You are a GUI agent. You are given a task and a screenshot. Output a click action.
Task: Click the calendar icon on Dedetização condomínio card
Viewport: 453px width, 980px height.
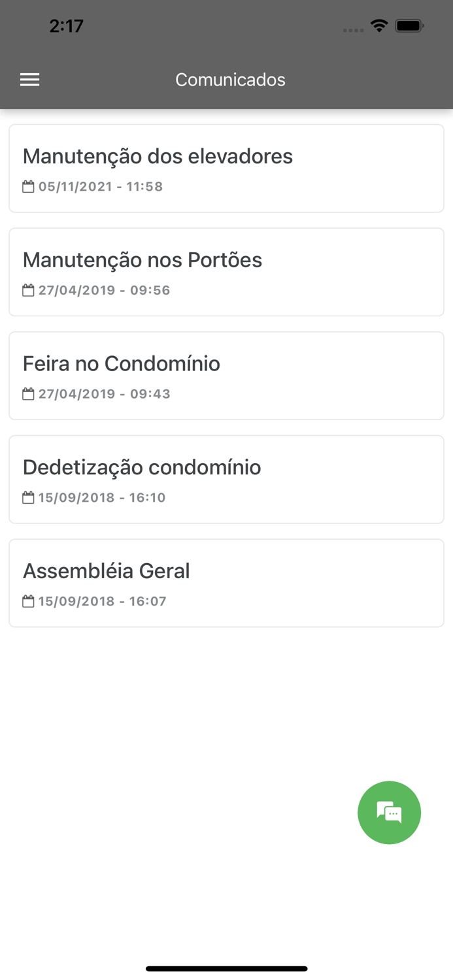coord(28,497)
